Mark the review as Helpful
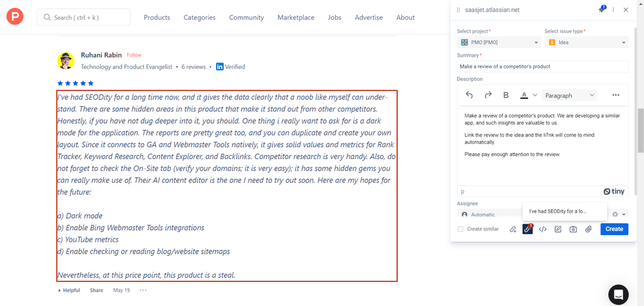 tap(69, 290)
